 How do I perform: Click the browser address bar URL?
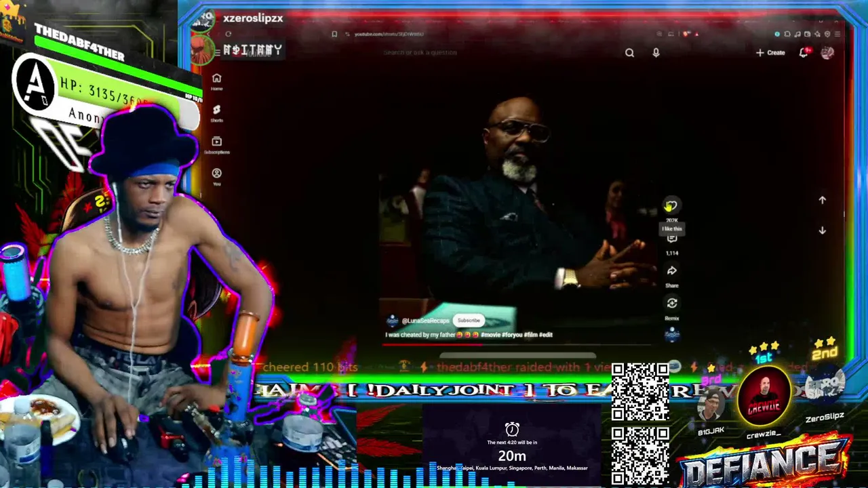click(x=389, y=34)
